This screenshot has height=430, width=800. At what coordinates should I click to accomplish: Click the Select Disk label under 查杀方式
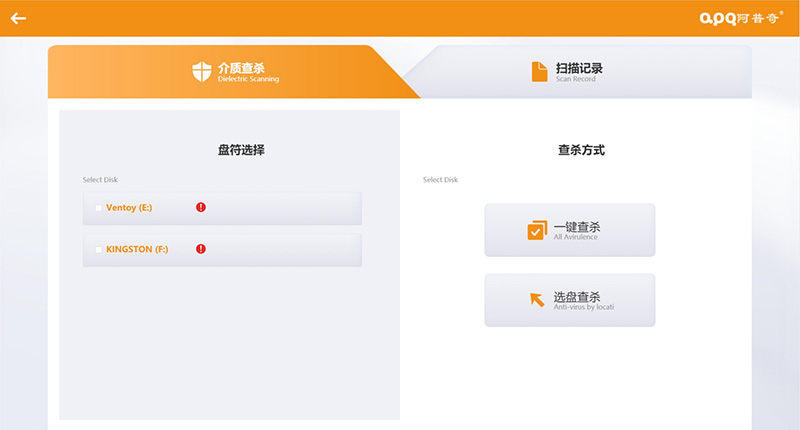pos(440,180)
